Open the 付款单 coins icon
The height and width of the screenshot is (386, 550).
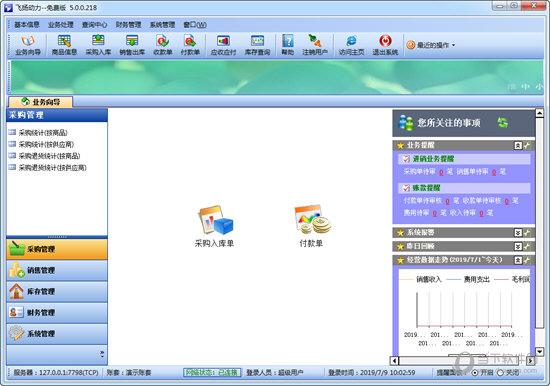(x=311, y=226)
